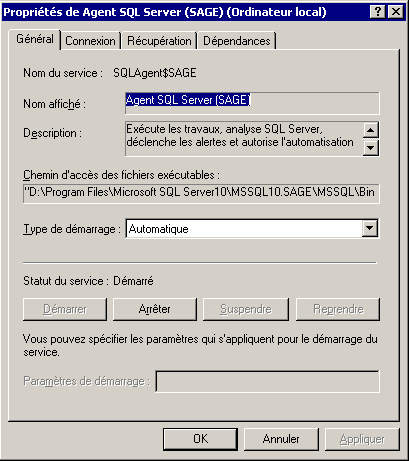Click the Appliquer button
Image resolution: width=409 pixels, height=461 pixels.
pyautogui.click(x=362, y=439)
